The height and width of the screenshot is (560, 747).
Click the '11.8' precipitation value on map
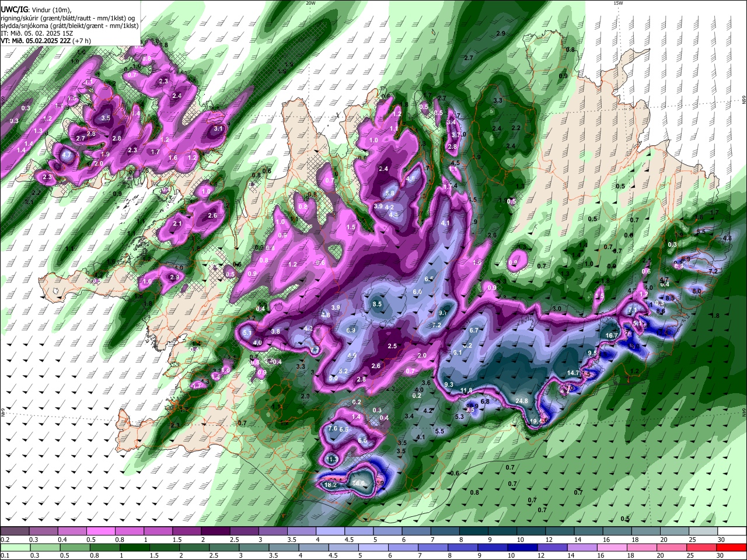pos(466,390)
